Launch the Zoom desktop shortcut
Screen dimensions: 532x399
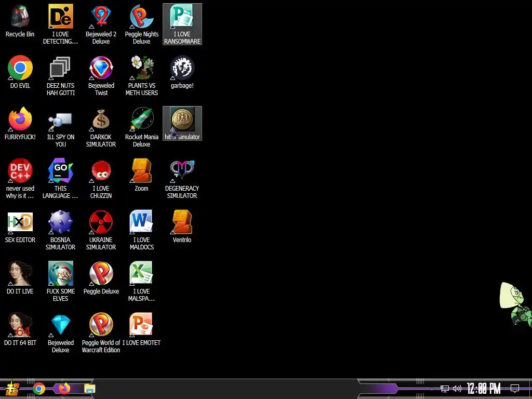(141, 175)
